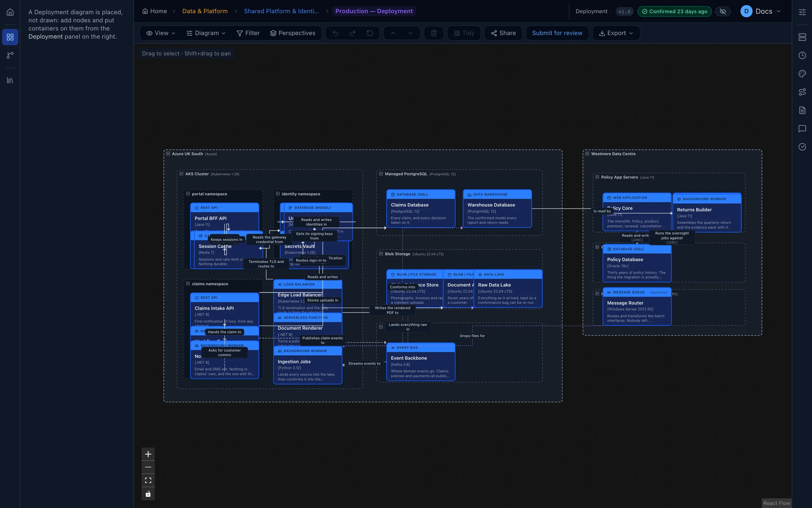
Task: Click the fit view button
Action: (148, 481)
